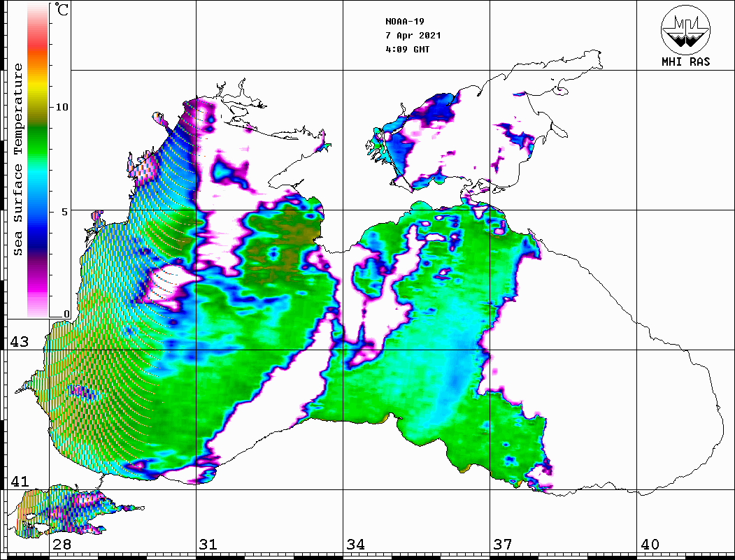Click latitude label '43'
The width and height of the screenshot is (735, 560).
(x=19, y=342)
